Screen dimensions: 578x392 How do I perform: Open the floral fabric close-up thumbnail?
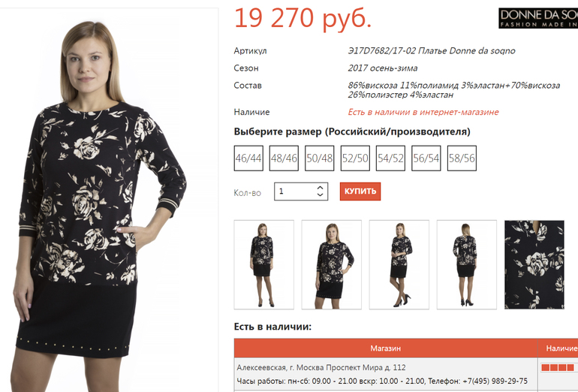[534, 265]
